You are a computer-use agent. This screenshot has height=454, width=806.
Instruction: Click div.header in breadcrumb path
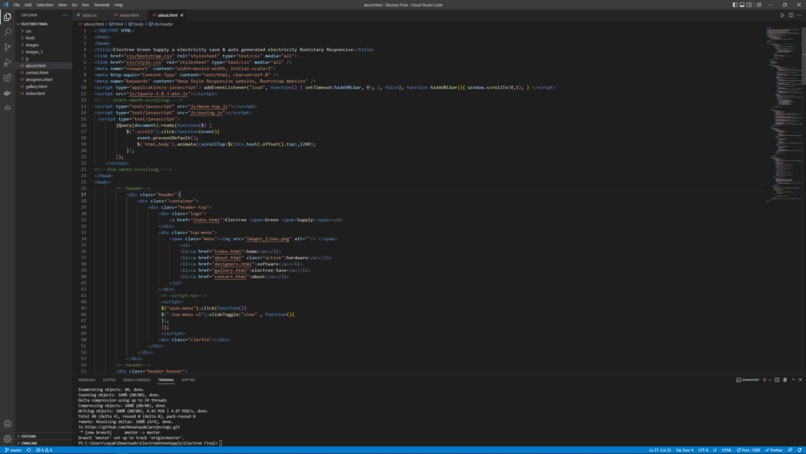coord(161,24)
